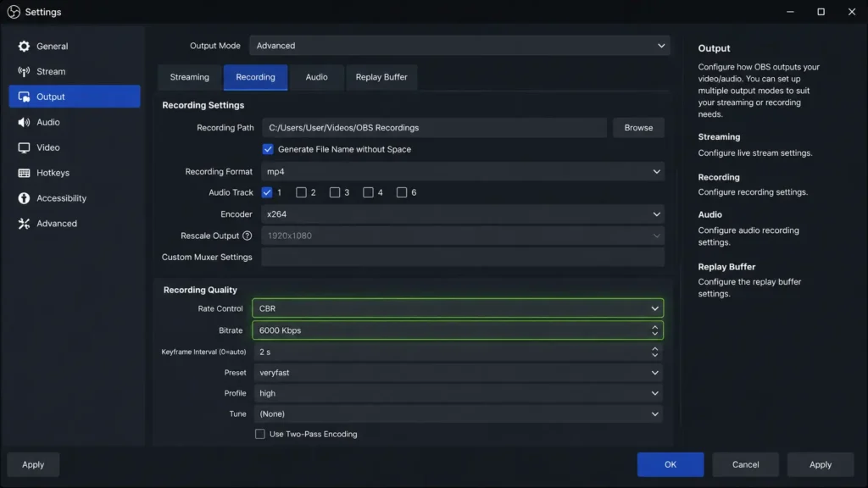
Task: Toggle Generate File Name without Space
Action: point(268,149)
